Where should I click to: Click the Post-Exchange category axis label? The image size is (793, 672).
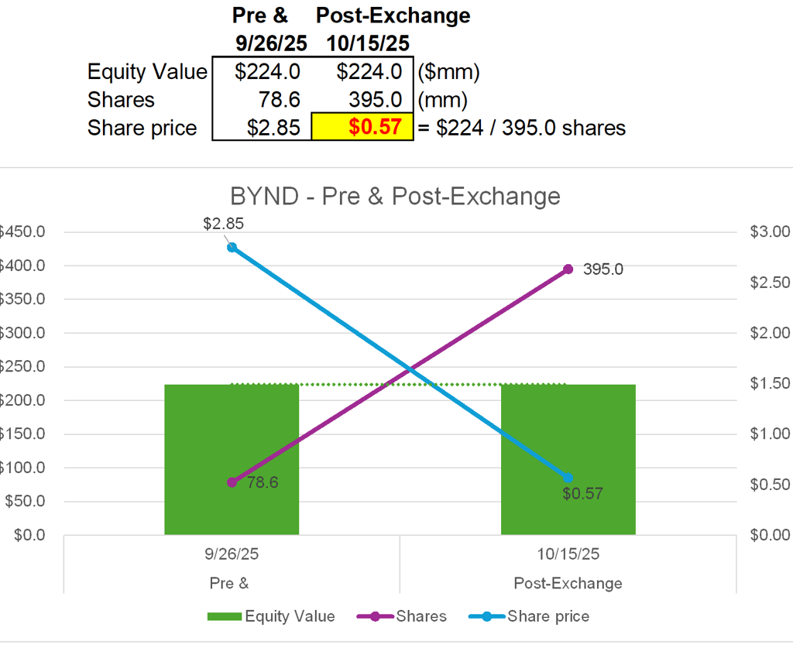(568, 583)
